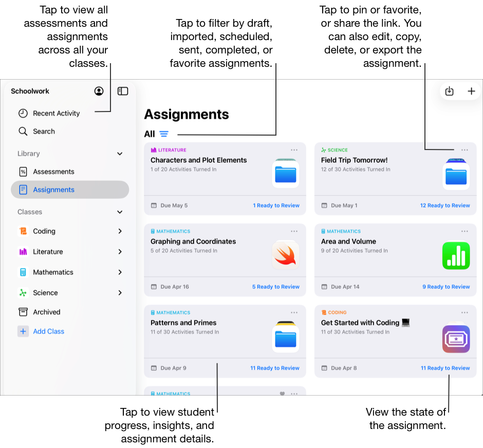Tap the more options dots on Field Trip Tomorrow!
The width and height of the screenshot is (483, 448).
(465, 150)
